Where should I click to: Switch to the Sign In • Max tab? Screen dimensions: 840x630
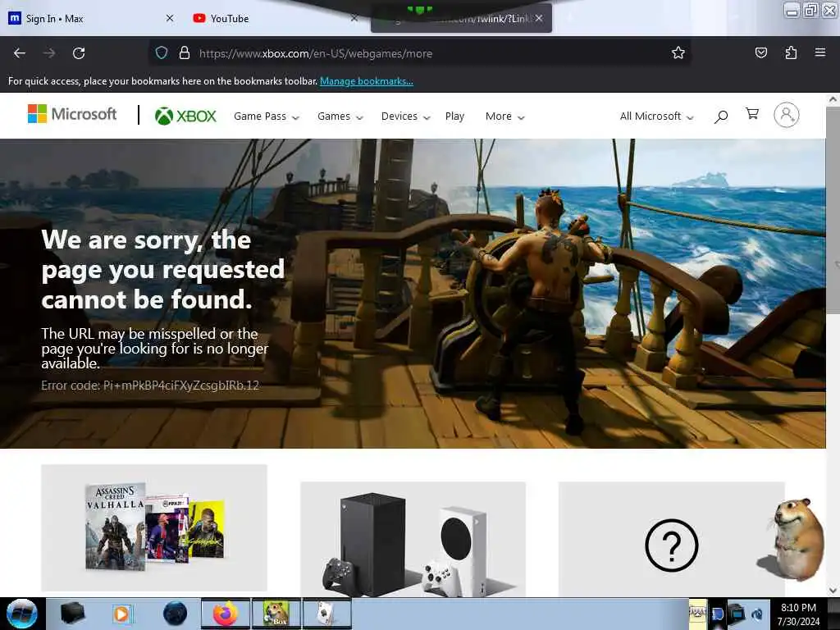[x=91, y=18]
